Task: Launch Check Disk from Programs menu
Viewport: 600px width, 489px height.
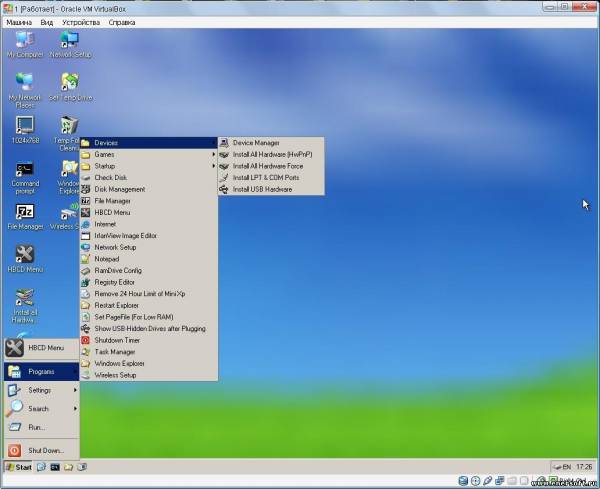Action: (x=149, y=178)
